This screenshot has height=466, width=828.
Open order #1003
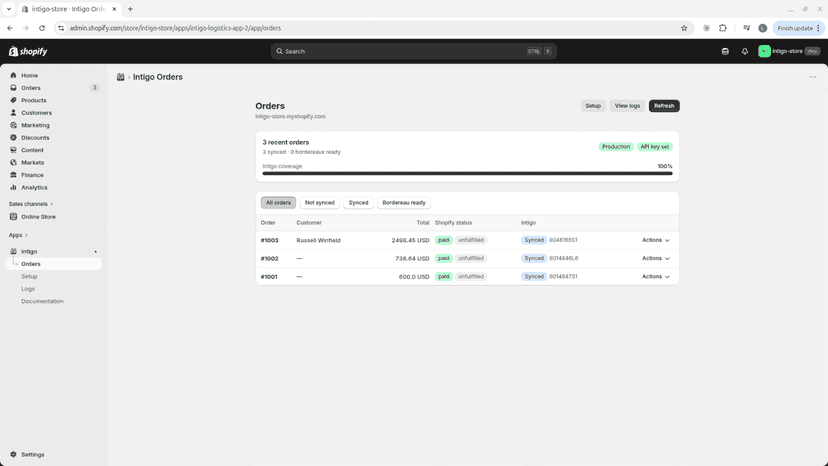click(x=269, y=240)
